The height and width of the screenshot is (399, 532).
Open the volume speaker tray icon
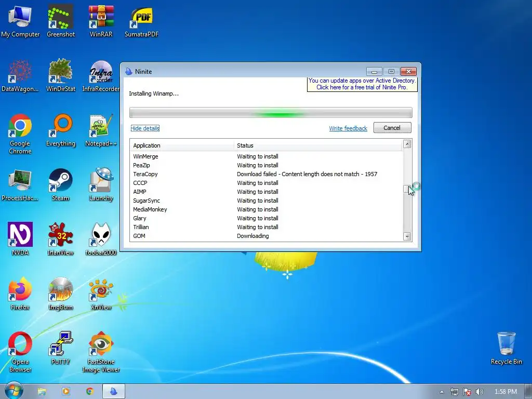click(x=480, y=392)
